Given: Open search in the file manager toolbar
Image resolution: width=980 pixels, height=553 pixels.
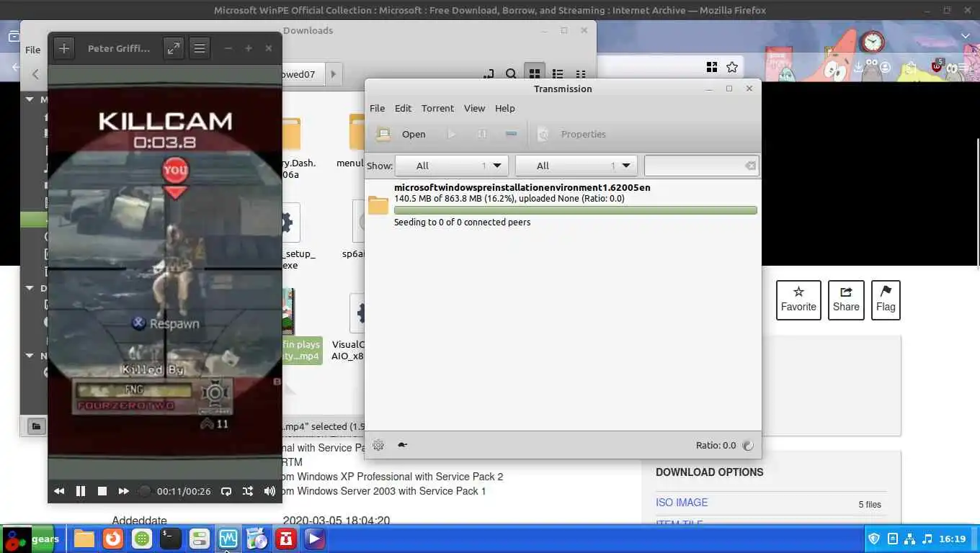Looking at the screenshot, I should tap(510, 73).
